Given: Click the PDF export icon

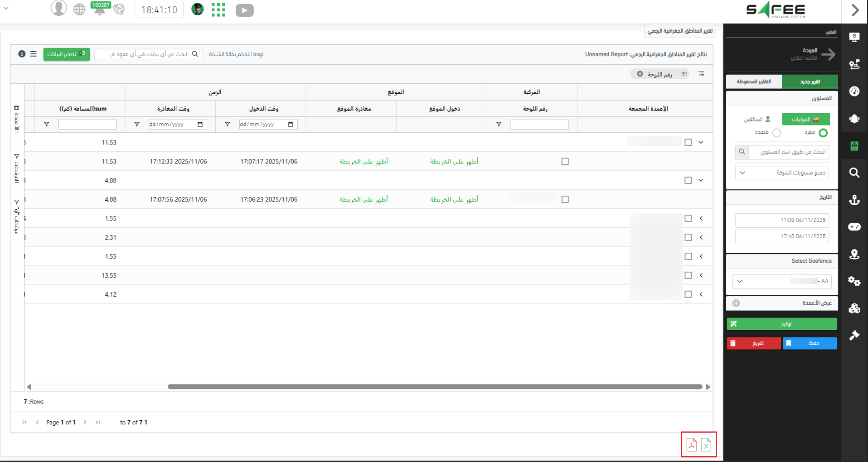Looking at the screenshot, I should pyautogui.click(x=691, y=445).
